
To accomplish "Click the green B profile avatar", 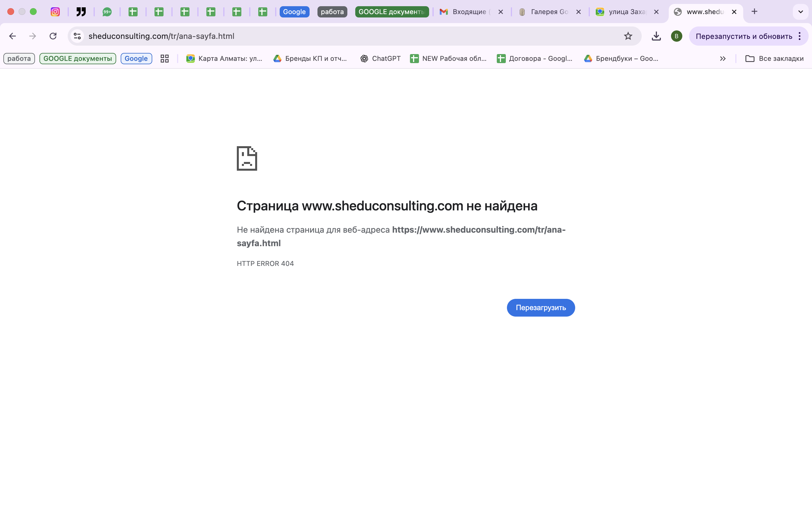I will coord(676,36).
